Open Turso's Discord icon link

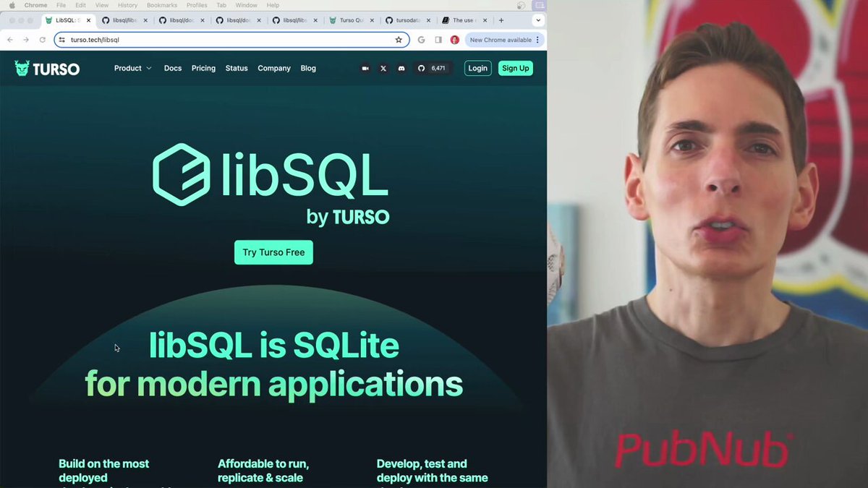pos(401,69)
